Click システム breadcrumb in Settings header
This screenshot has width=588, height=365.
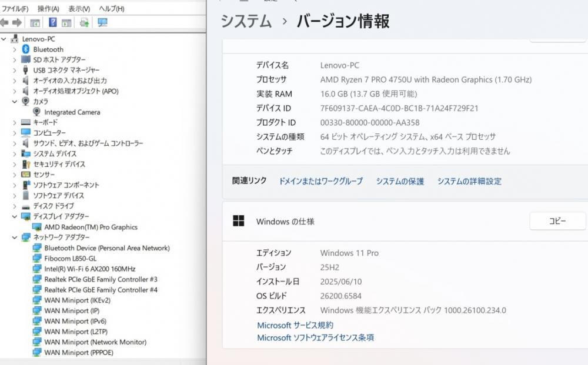point(246,21)
